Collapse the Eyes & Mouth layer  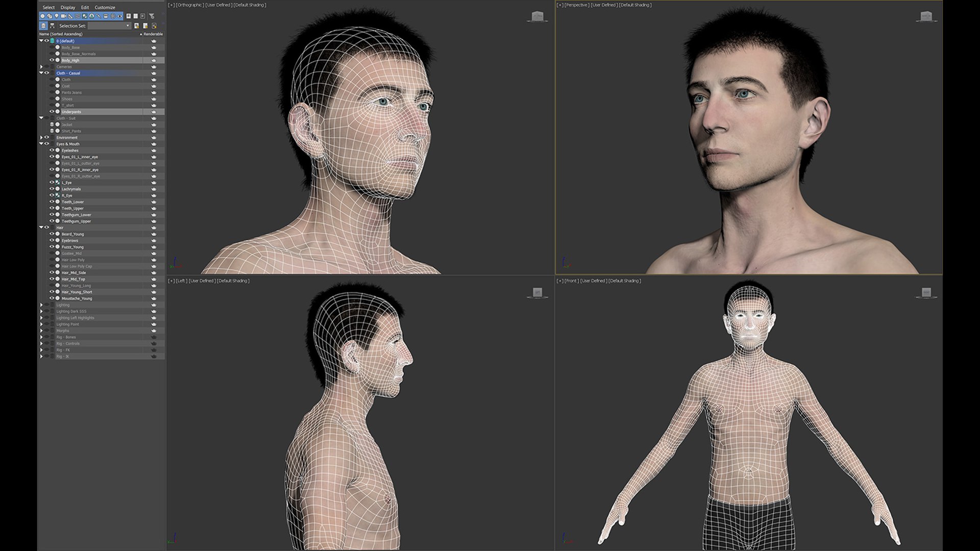coord(41,144)
